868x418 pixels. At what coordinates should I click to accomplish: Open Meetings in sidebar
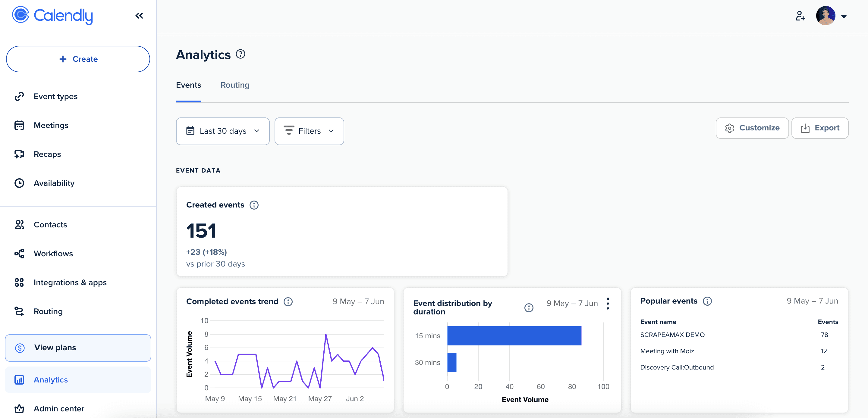[x=78, y=125]
